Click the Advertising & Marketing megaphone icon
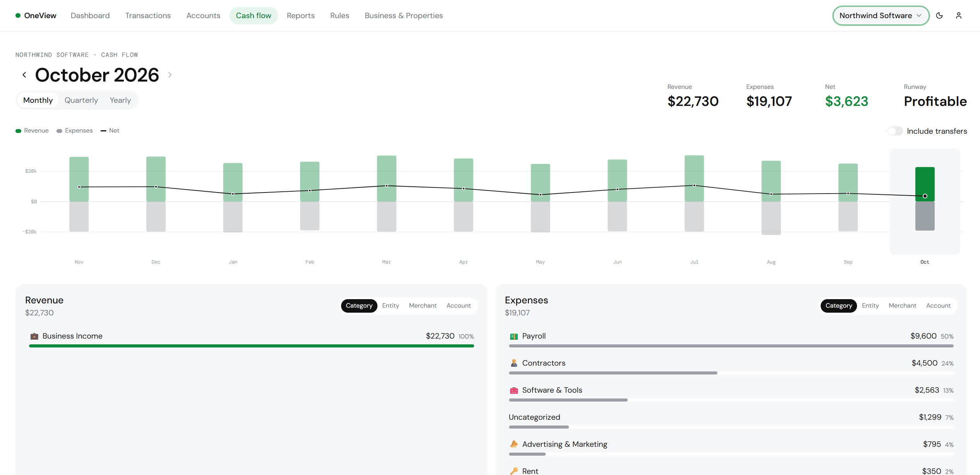The width and height of the screenshot is (980, 475). coord(514,444)
